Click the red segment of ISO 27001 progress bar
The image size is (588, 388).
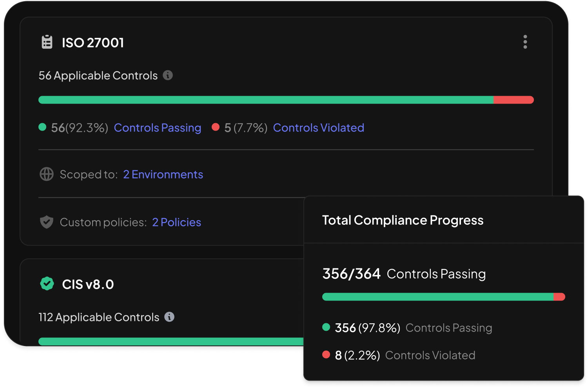click(x=513, y=100)
